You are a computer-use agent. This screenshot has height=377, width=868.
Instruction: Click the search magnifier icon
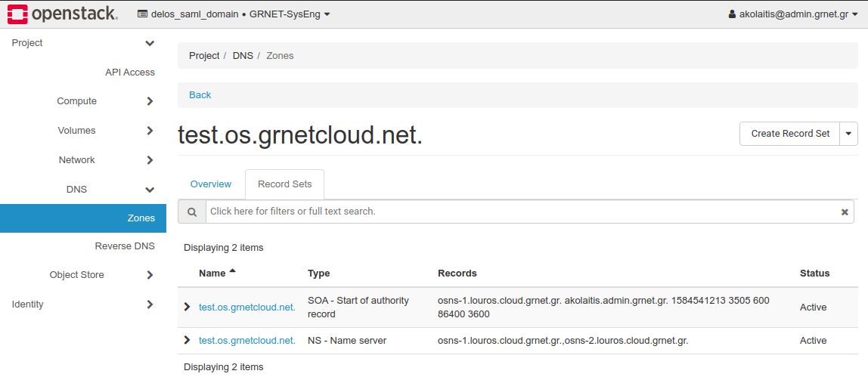click(192, 212)
